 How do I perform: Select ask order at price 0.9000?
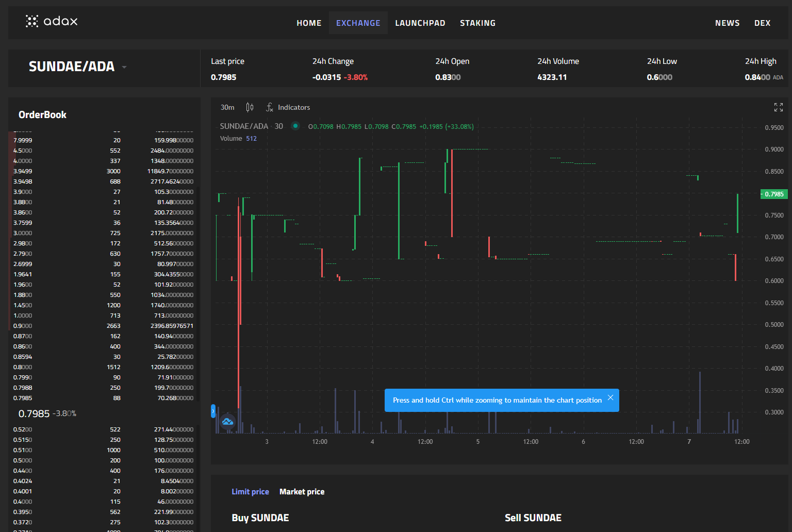104,326
